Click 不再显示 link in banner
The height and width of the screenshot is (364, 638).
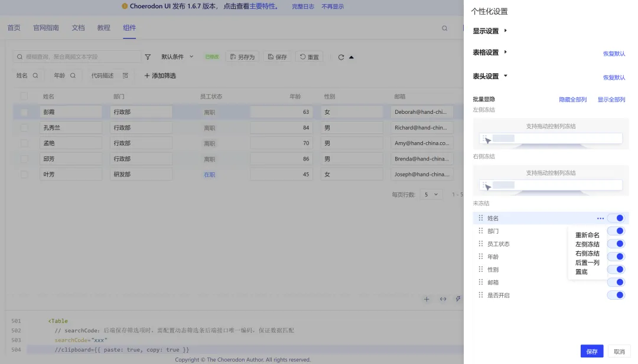tap(333, 6)
